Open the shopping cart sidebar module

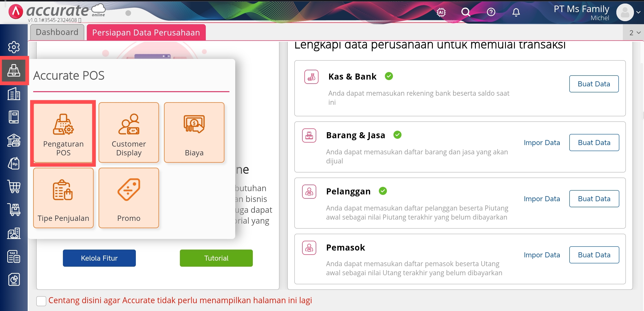14,187
